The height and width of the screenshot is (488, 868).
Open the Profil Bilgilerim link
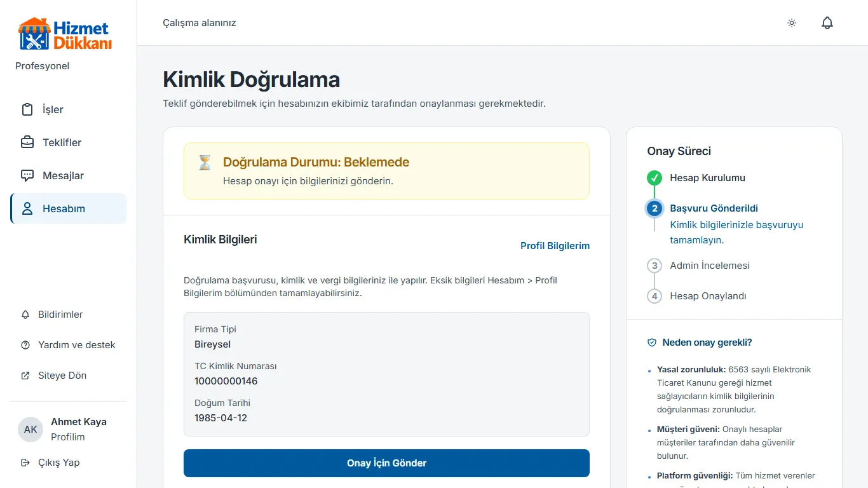coord(555,246)
